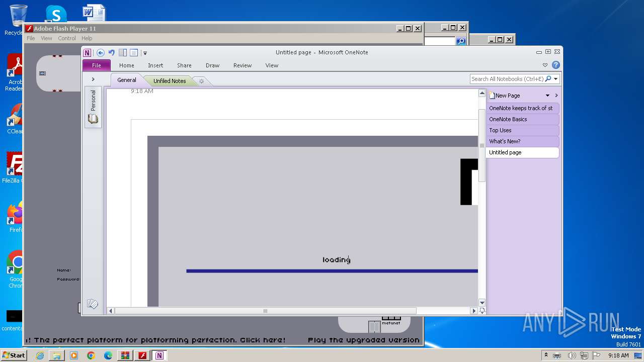
Task: Select the General section tab
Action: [127, 80]
